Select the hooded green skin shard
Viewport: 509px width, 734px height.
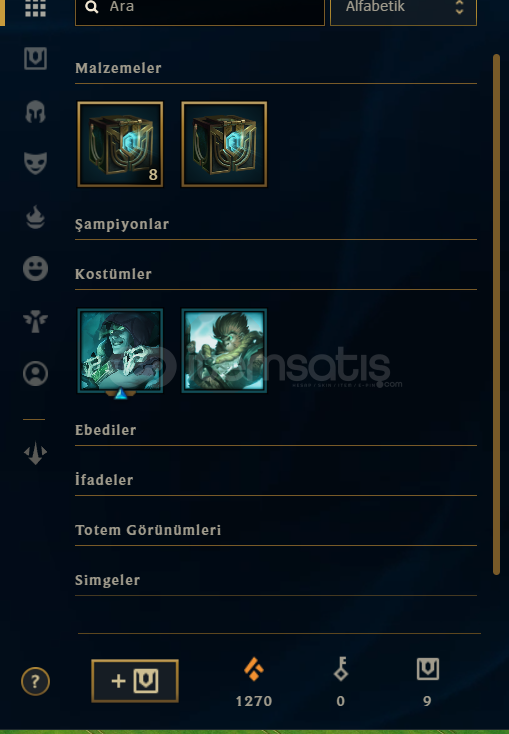point(120,351)
